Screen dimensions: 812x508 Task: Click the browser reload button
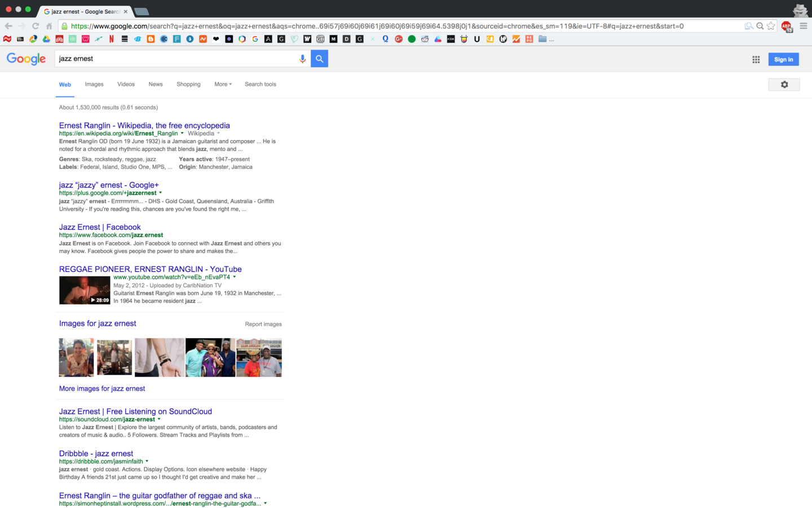[36, 26]
